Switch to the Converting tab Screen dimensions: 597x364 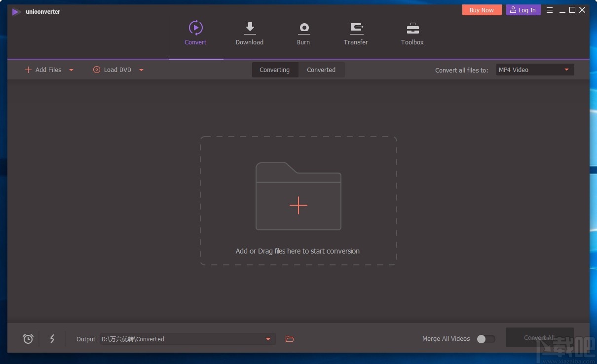click(x=275, y=70)
